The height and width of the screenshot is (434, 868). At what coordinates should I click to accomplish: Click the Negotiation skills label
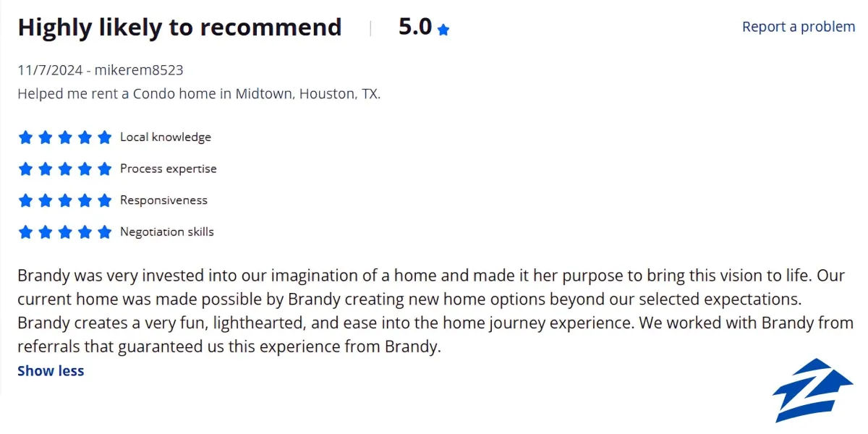click(167, 232)
